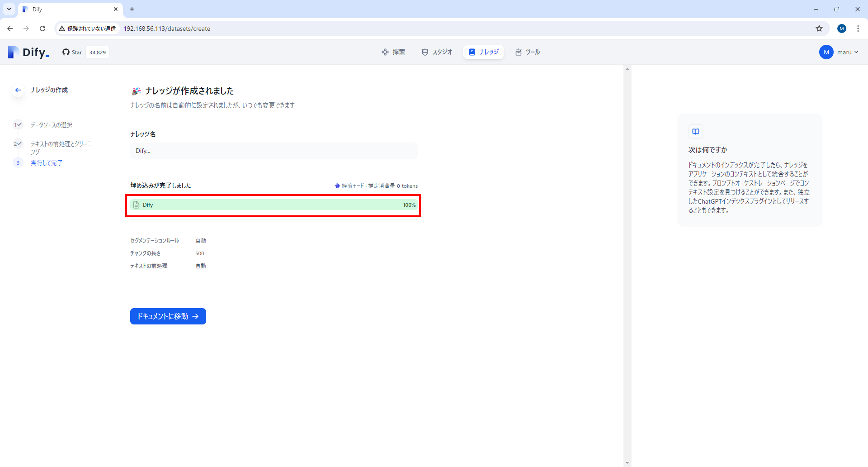Open the 探索 tab

[393, 52]
